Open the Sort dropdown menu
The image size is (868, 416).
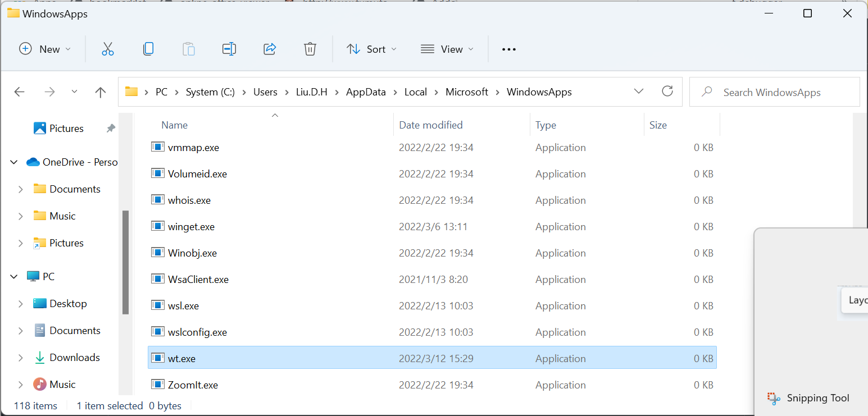(371, 49)
